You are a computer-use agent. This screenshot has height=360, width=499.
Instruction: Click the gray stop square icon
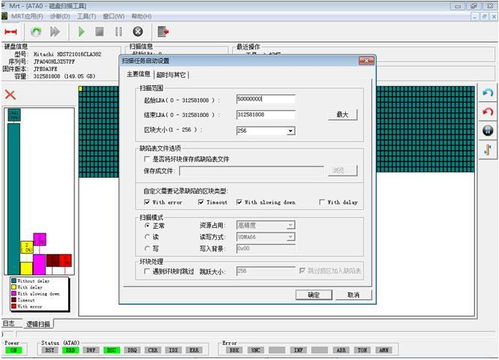(x=99, y=32)
